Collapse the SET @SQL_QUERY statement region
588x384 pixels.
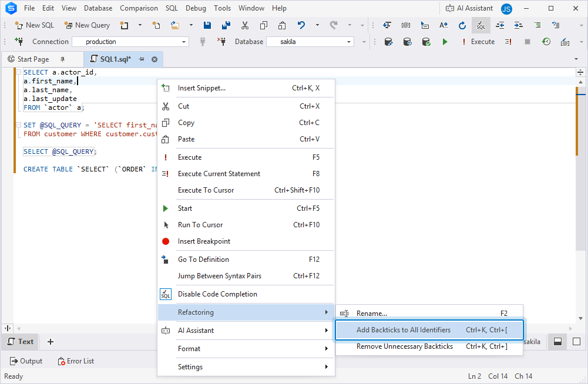click(x=18, y=125)
